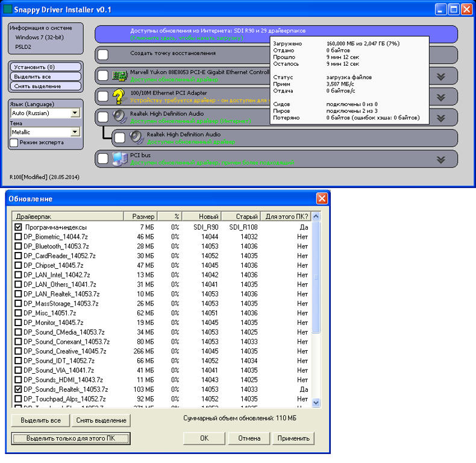Viewport: 476px width, 463px height.
Task: Check the DP_LAN_Realtek_14053.7z checkbox
Action: [18, 294]
